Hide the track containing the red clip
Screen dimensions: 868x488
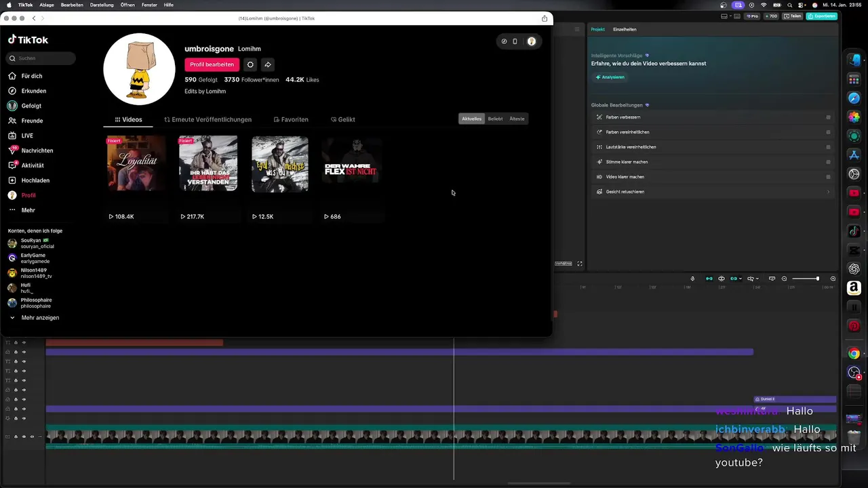click(24, 342)
